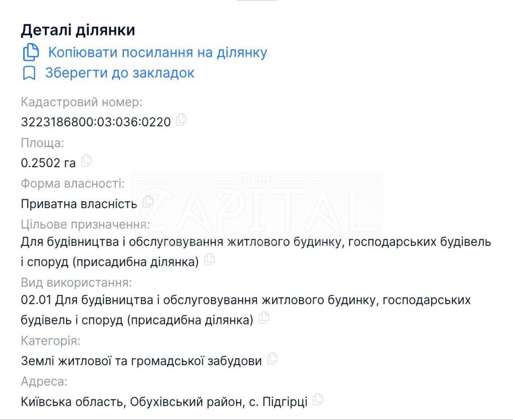Viewport: 513px width, 420px height.
Task: Click the address text ending с. Підгірці
Action: [x=164, y=402]
